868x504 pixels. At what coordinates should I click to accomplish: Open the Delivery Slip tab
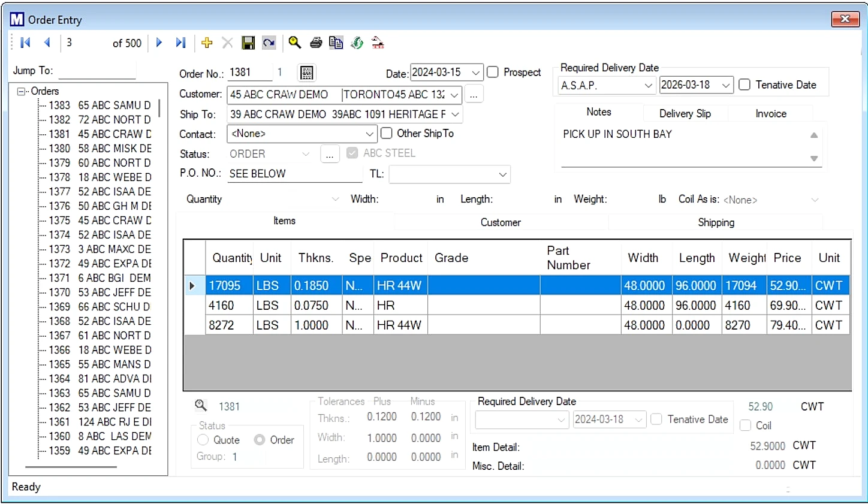pos(685,113)
